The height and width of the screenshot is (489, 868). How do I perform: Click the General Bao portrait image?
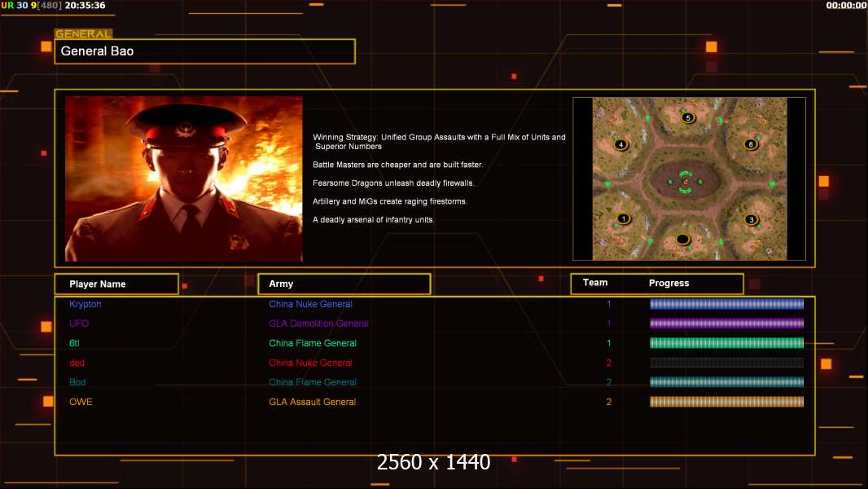click(x=184, y=178)
